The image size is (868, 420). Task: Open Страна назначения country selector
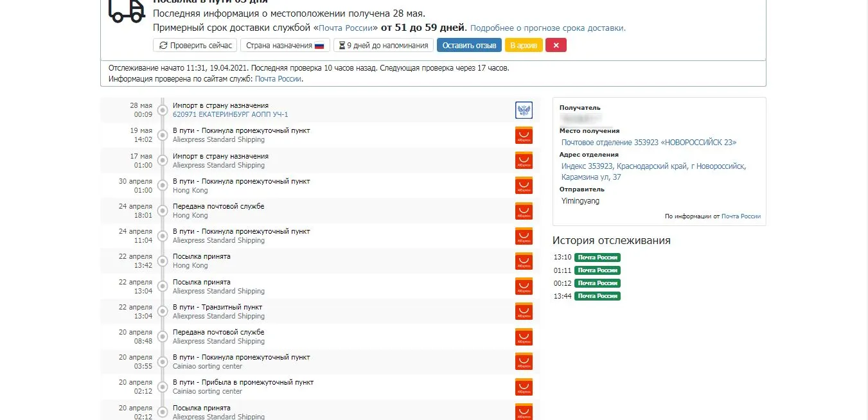click(x=285, y=45)
